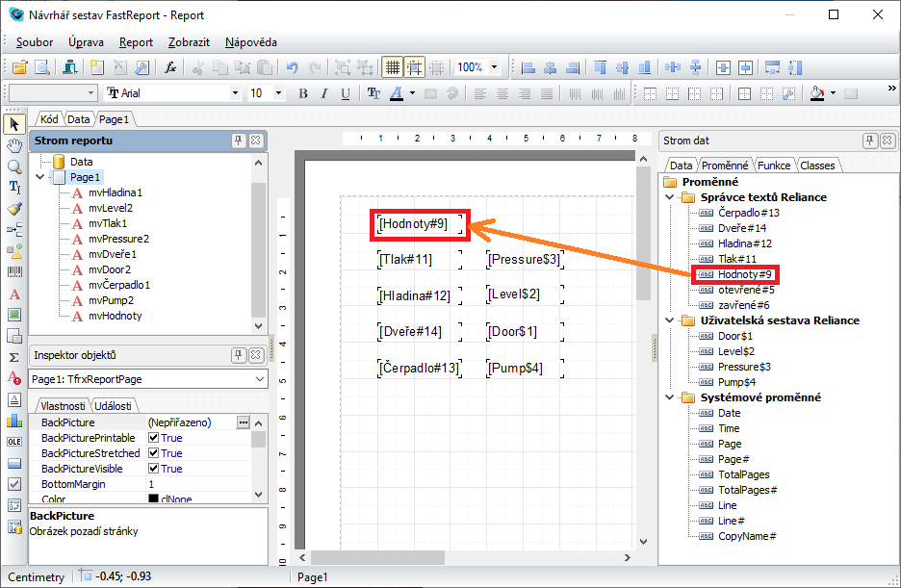The image size is (901, 588).
Task: Open the 100% zoom level dropdown
Action: pos(495,67)
